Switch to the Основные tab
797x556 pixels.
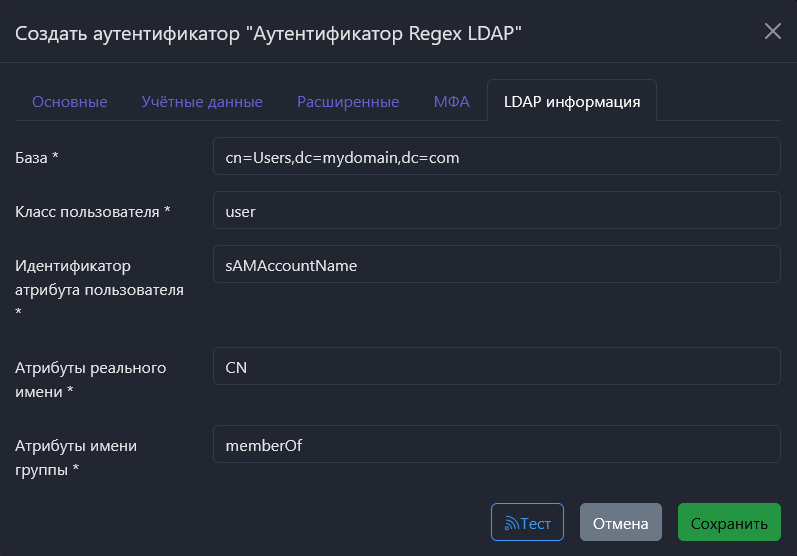70,102
